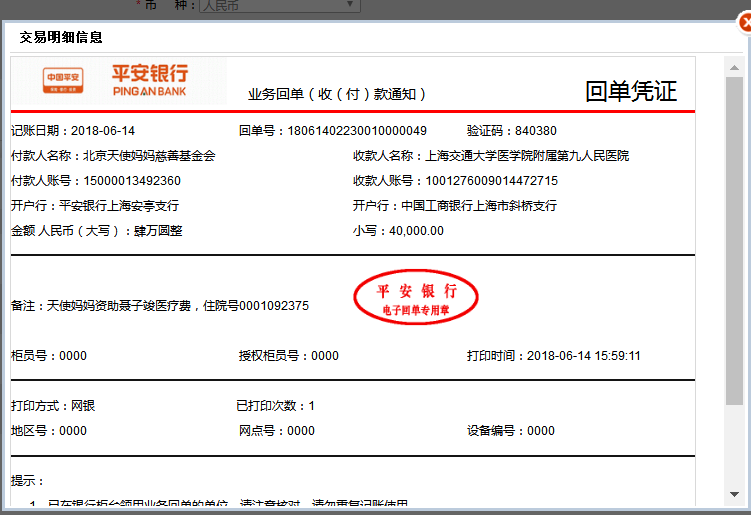
Task: Click the 回单凭证 heading
Action: pos(631,91)
